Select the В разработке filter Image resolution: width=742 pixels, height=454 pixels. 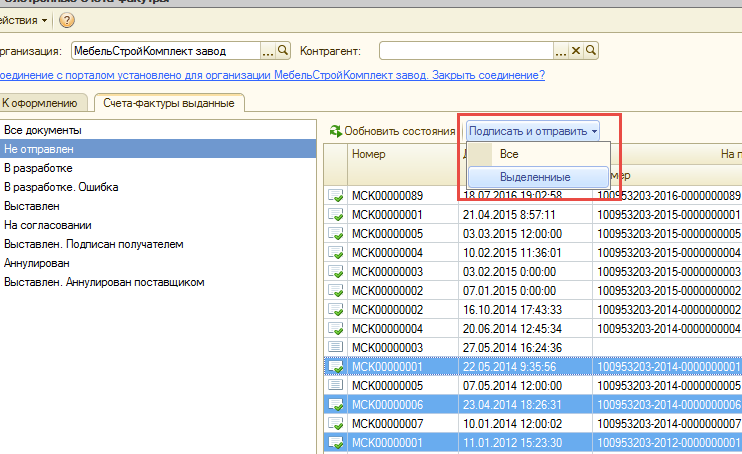(158, 168)
